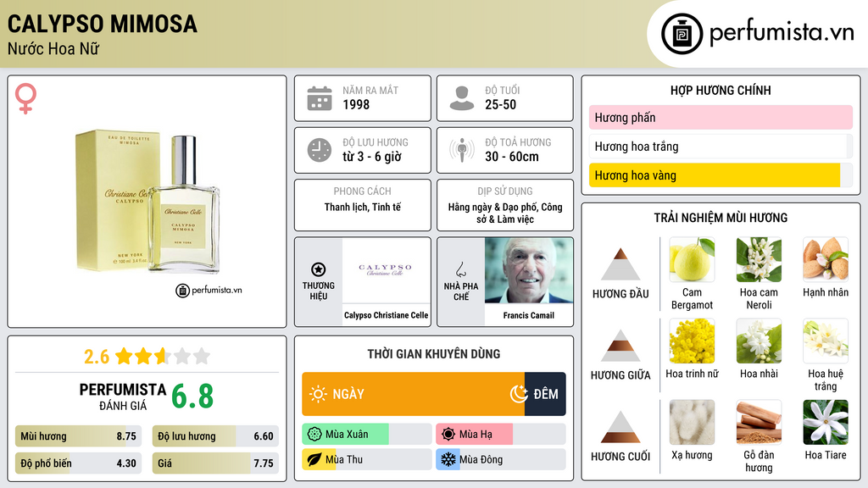
Task: Click the dark Đêm usage segment
Action: 545,394
